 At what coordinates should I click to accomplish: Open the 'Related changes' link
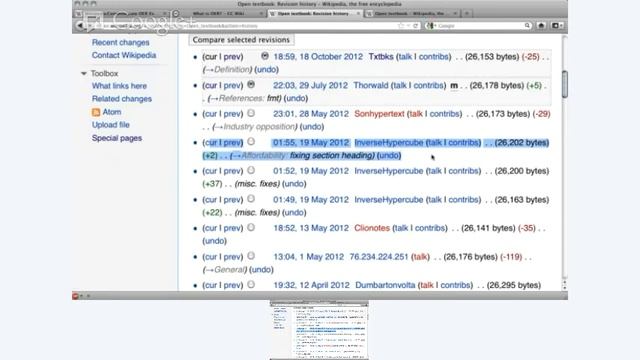pyautogui.click(x=122, y=99)
